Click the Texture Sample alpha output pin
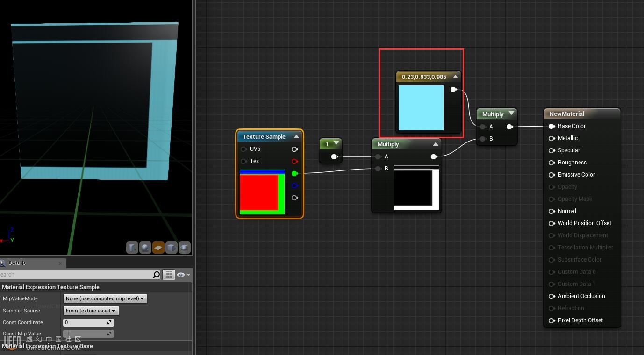 click(295, 198)
